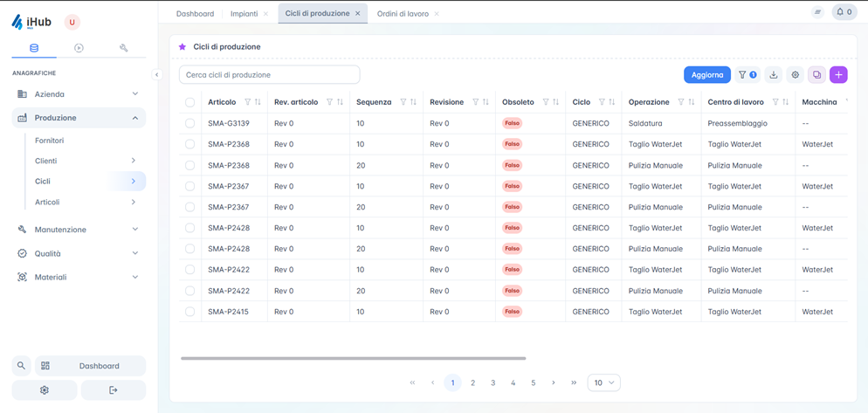Image resolution: width=868 pixels, height=413 pixels.
Task: Expand the Manutenzione menu
Action: pos(79,229)
